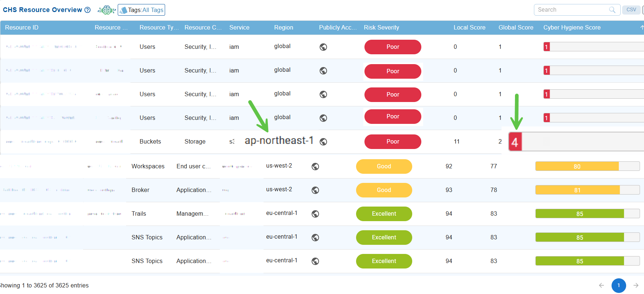Image resolution: width=644 pixels, height=294 pixels.
Task: Go to the previous page with the left arrow
Action: pos(601,285)
